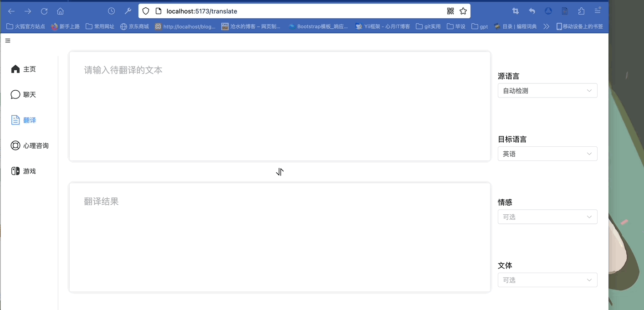
Task: Open Yii框架 心月IT博客 bookmark
Action: pos(383,26)
